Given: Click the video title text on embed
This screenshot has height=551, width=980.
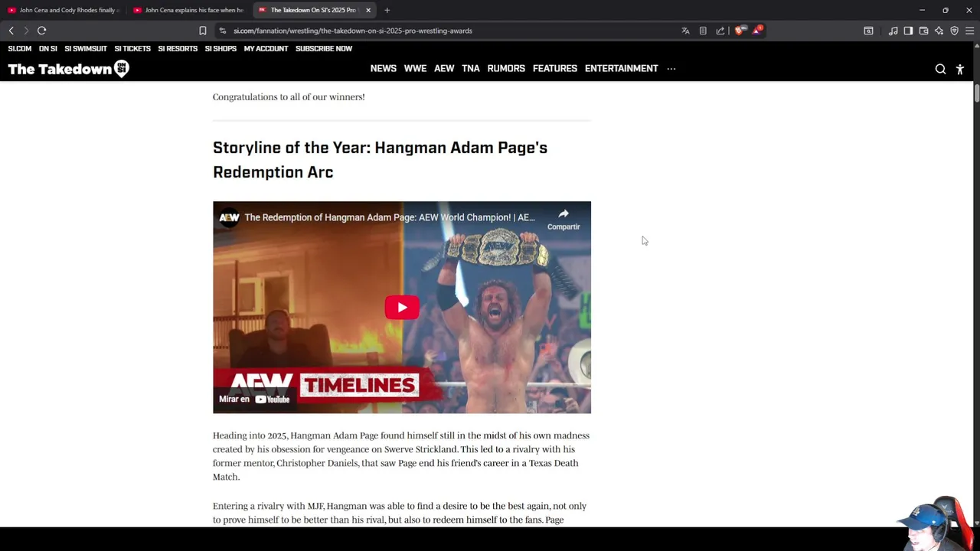Looking at the screenshot, I should tap(390, 217).
